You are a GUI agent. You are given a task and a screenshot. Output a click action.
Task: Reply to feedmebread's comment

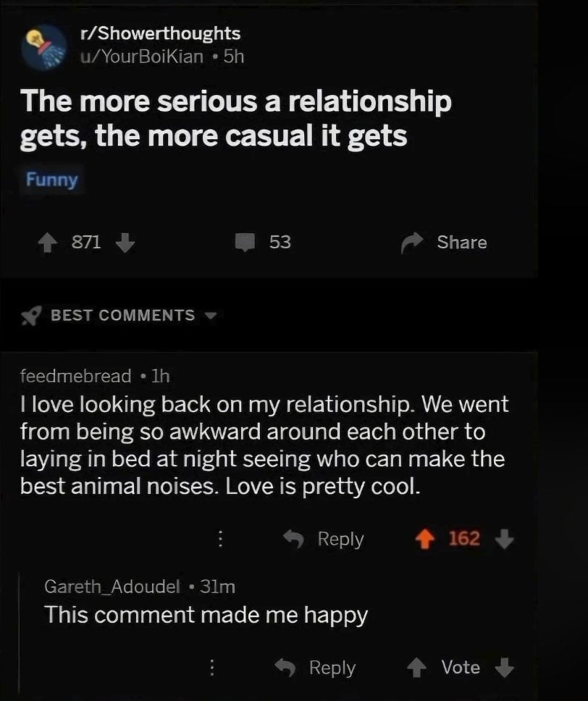(x=323, y=539)
